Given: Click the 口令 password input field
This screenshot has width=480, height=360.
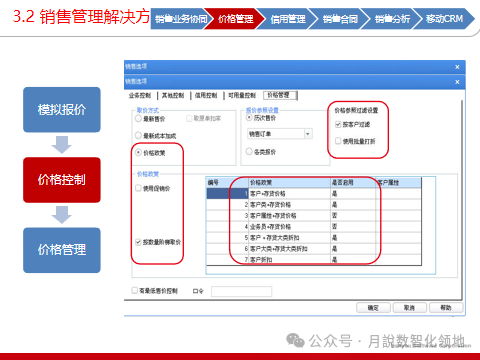Looking at the screenshot, I should click(x=241, y=291).
